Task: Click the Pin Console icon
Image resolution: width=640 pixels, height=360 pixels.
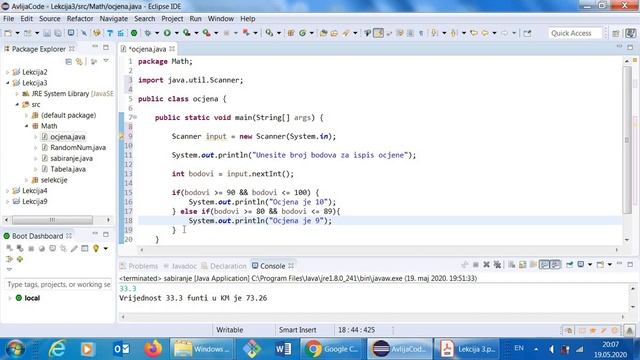Action: [569, 265]
